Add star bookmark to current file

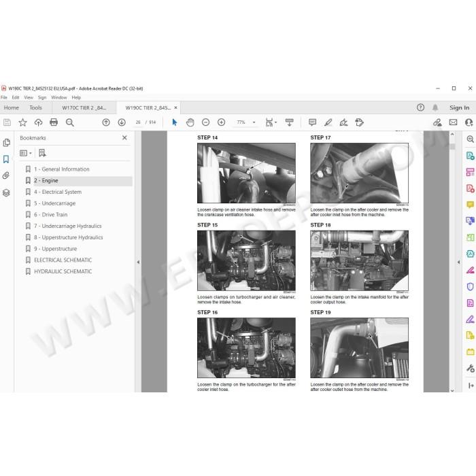click(x=22, y=122)
